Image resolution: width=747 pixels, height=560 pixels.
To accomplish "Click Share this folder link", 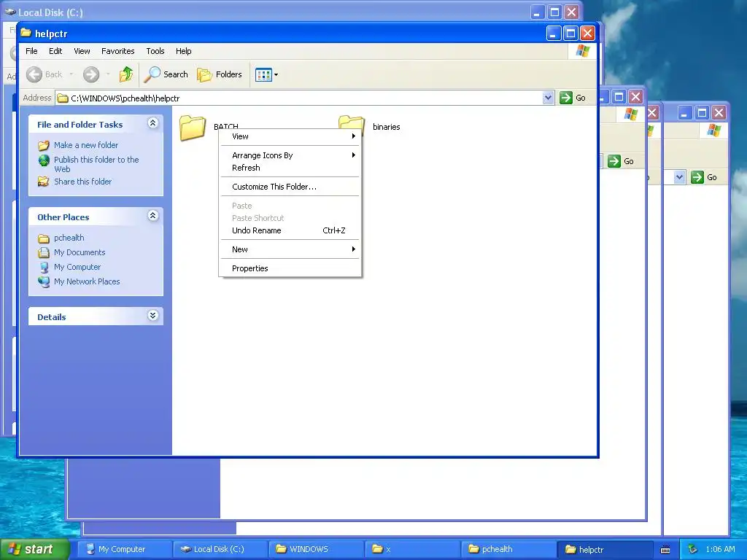I will click(83, 182).
